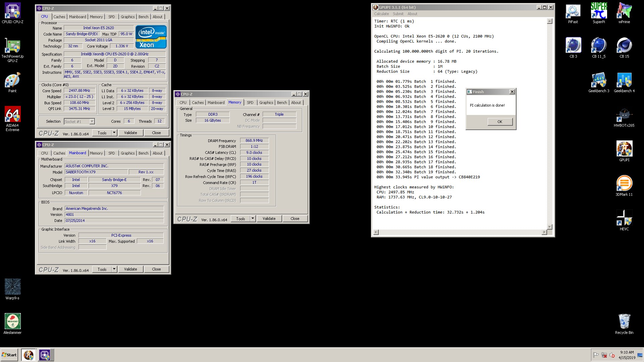Click the Name field Intel Xeon E5 2620

pyautogui.click(x=99, y=28)
